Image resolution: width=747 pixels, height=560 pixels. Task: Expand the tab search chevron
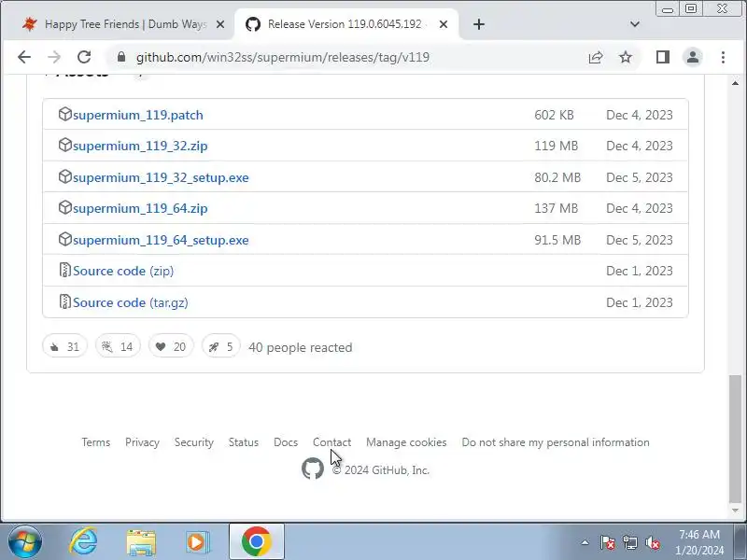[x=635, y=24]
